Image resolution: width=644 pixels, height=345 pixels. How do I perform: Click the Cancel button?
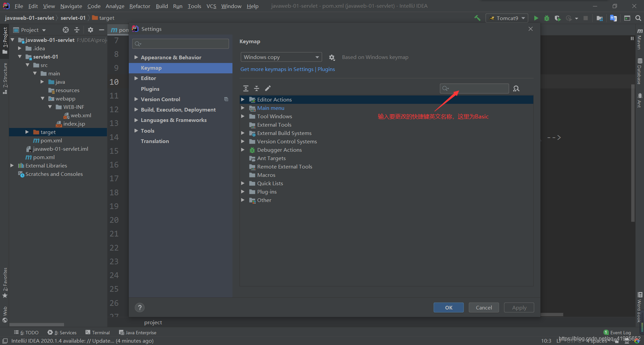click(x=484, y=307)
